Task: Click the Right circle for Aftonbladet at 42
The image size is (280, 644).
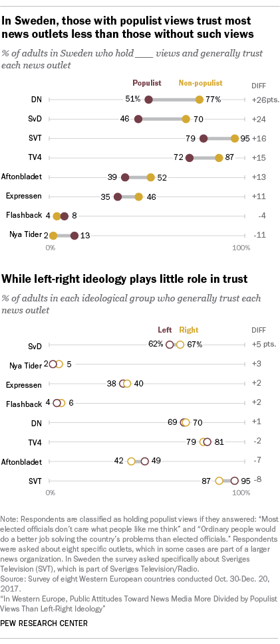Action: [x=131, y=461]
